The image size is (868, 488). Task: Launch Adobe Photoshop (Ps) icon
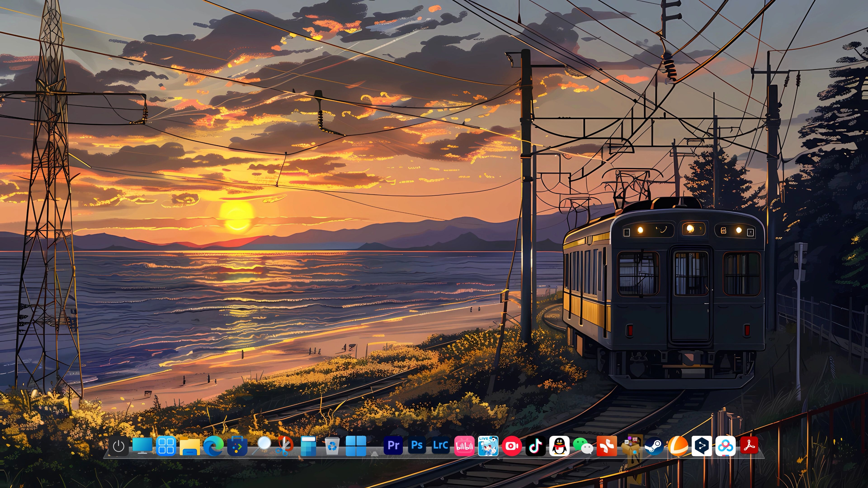coord(417,446)
